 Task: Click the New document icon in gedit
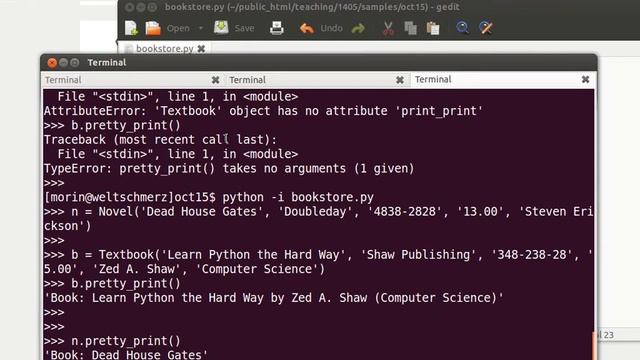(x=131, y=28)
